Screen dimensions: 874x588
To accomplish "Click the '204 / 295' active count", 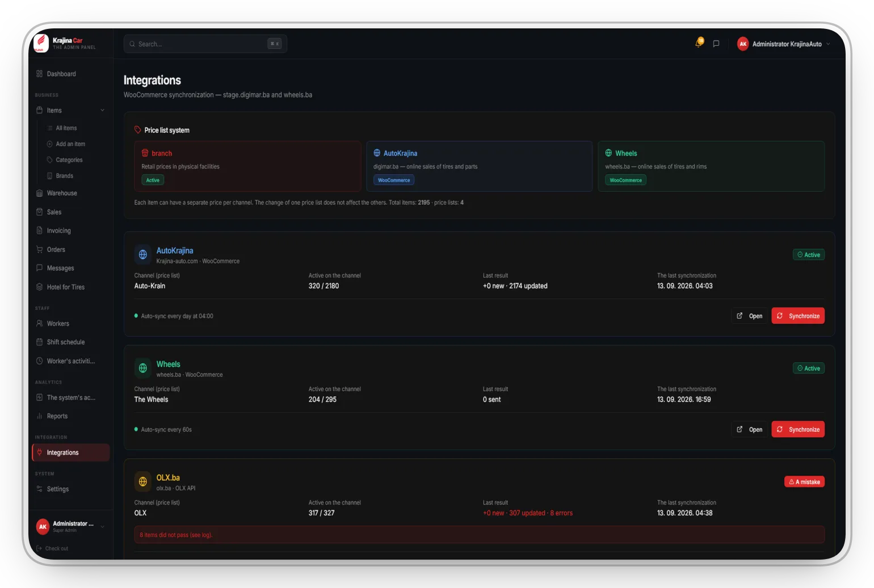I will 322,400.
